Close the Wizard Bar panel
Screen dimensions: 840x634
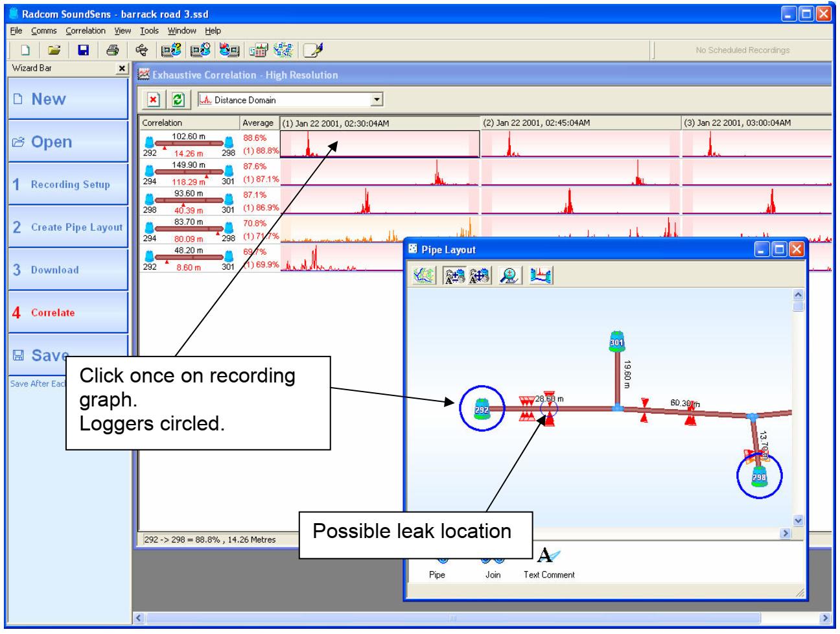tap(122, 69)
